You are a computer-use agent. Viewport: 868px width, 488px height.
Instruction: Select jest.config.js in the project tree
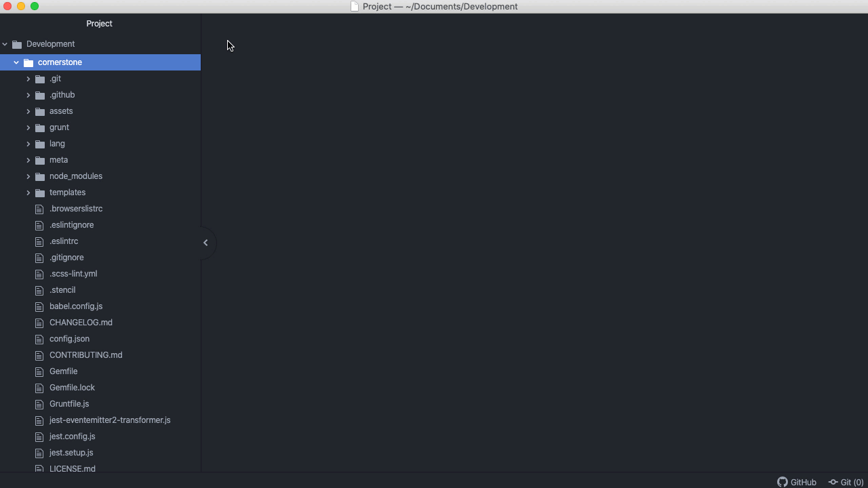(x=72, y=436)
